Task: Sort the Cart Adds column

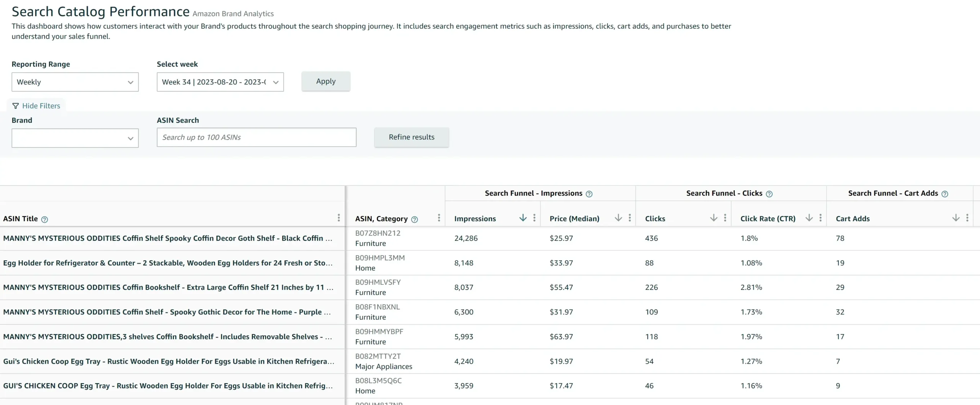Action: pyautogui.click(x=955, y=217)
